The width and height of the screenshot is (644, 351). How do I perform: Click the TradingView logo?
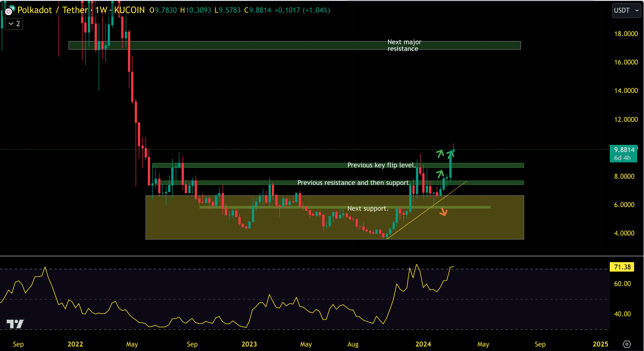15,324
